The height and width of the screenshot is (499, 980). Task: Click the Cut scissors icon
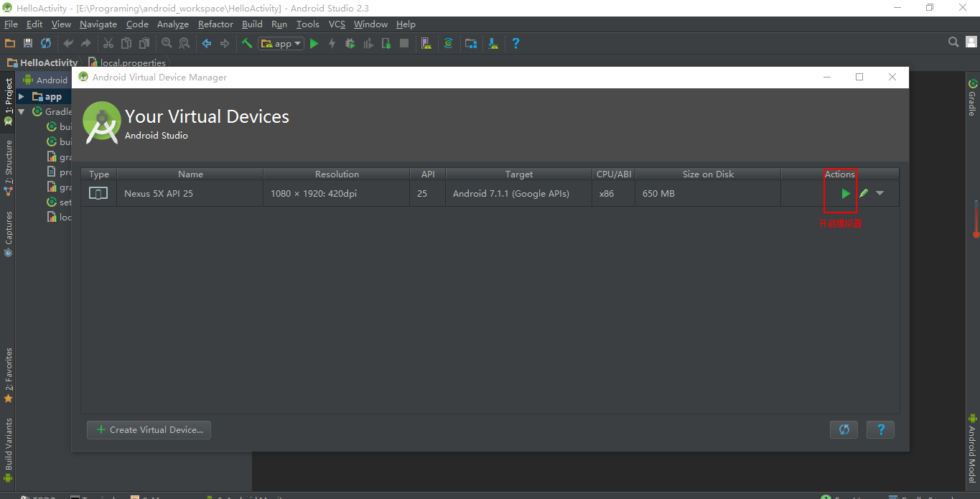[x=108, y=44]
